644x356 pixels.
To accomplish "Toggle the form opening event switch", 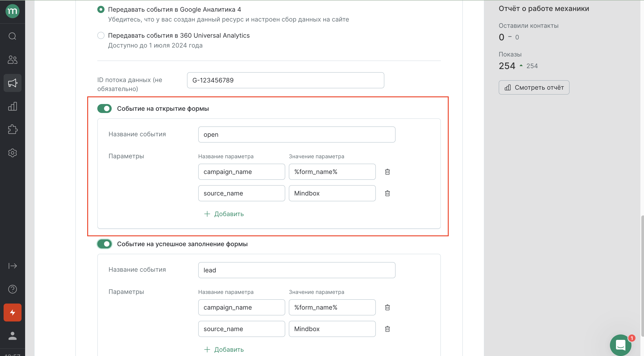I will click(x=104, y=109).
